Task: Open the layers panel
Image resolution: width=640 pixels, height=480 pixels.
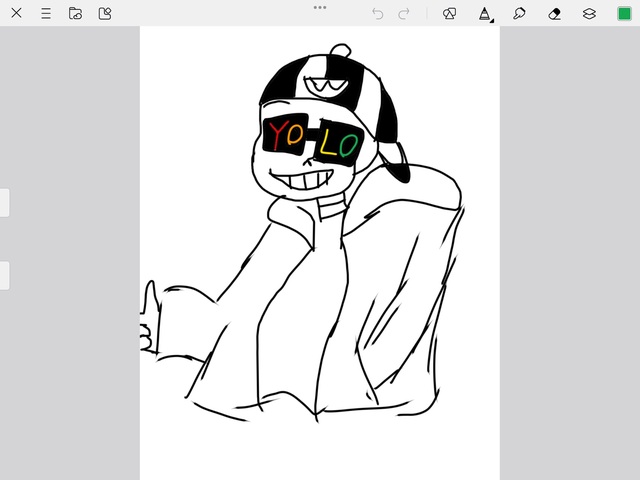Action: click(x=589, y=13)
